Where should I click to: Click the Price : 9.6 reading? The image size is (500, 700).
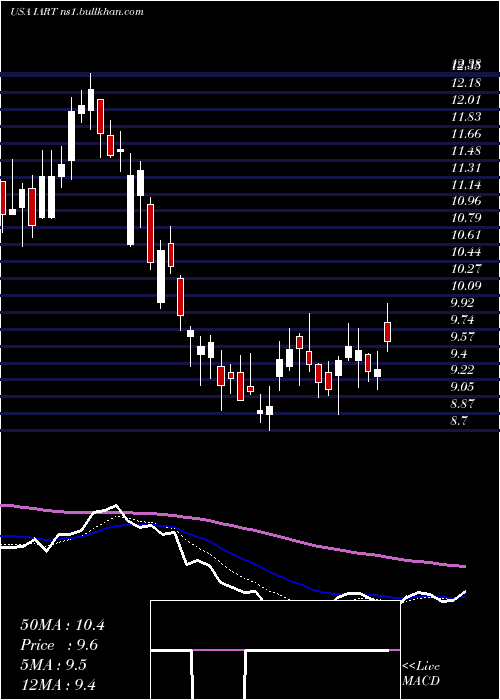point(59,645)
